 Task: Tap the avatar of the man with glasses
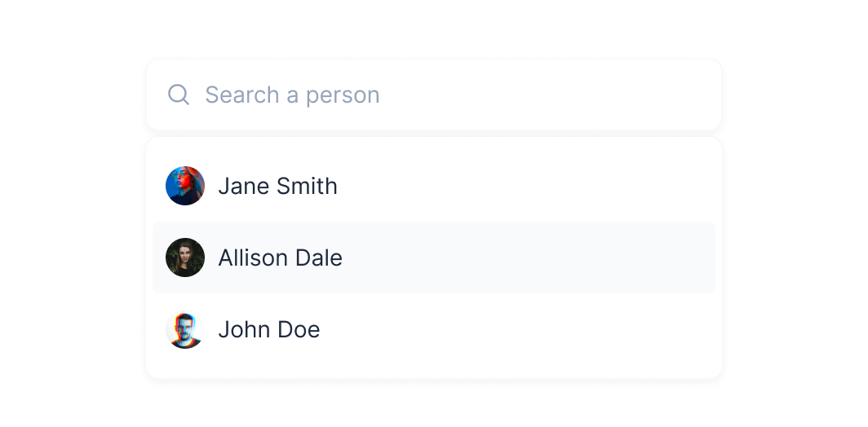[185, 329]
